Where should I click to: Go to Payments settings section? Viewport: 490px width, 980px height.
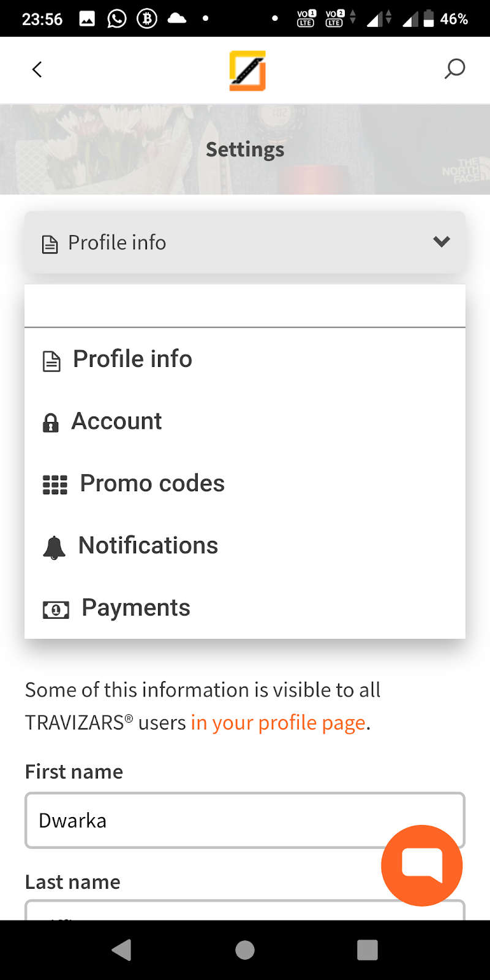(x=136, y=608)
